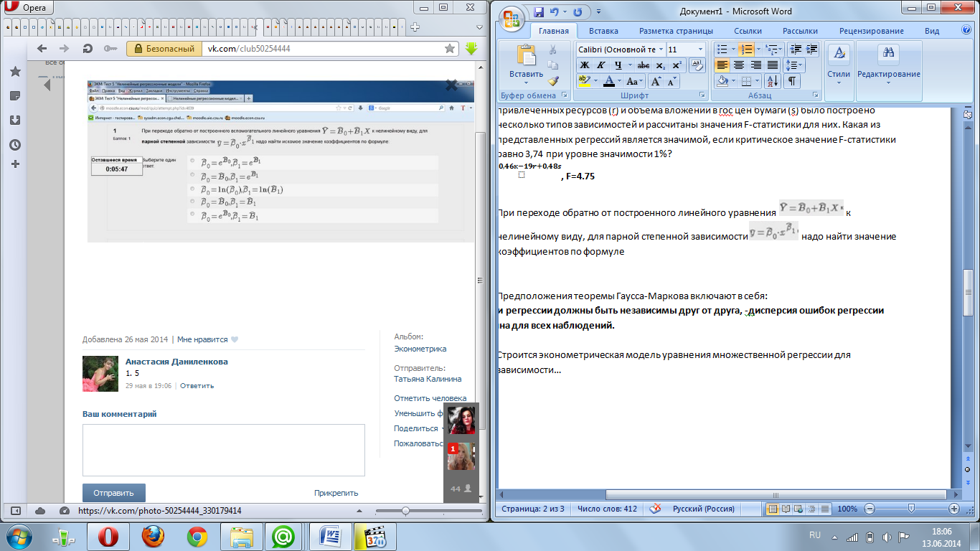The width and height of the screenshot is (980, 551).
Task: Open Татьяна Калинина sender profile
Action: pos(428,379)
